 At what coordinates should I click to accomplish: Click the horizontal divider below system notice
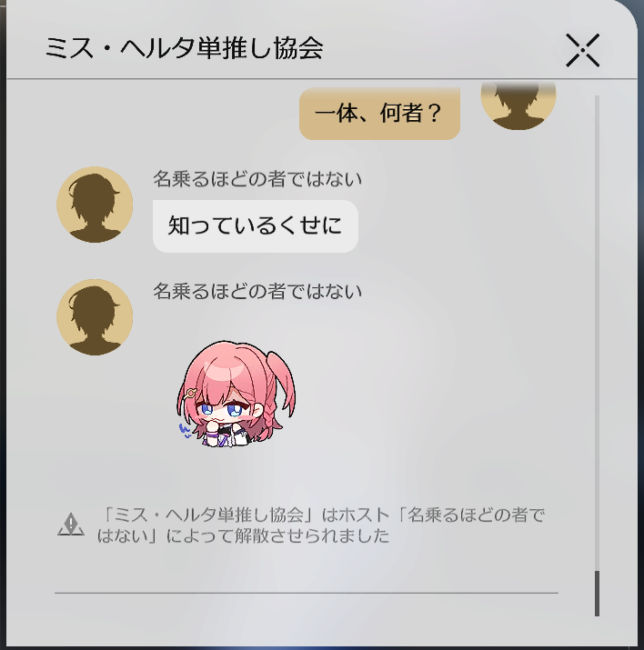coord(307,594)
